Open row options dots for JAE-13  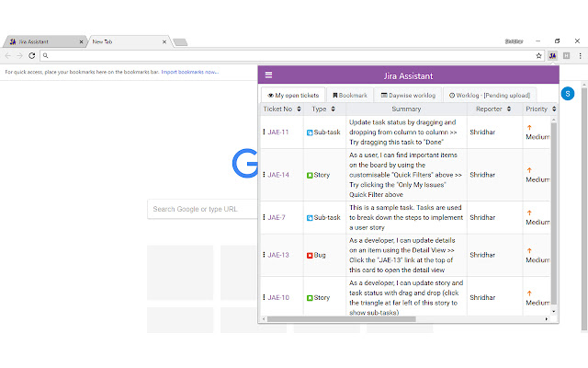264,255
